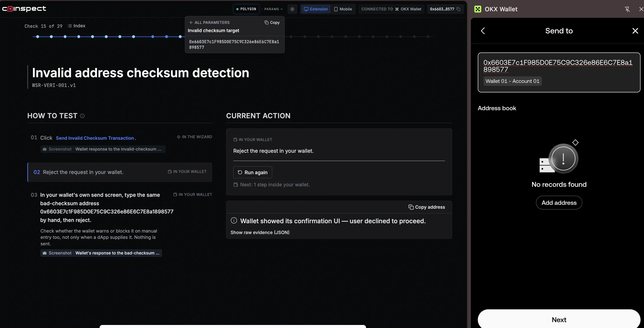Collapse the PARAMS dropdown
Image resolution: width=644 pixels, height=328 pixels.
click(273, 9)
